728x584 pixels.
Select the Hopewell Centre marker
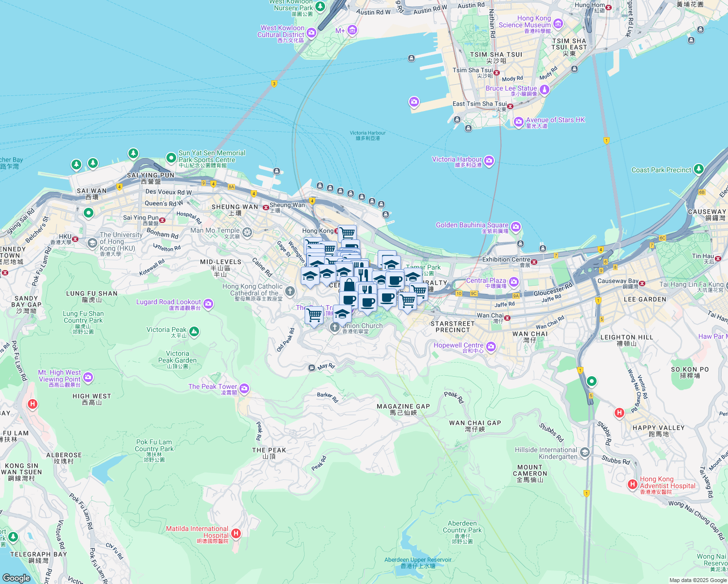coord(491,347)
